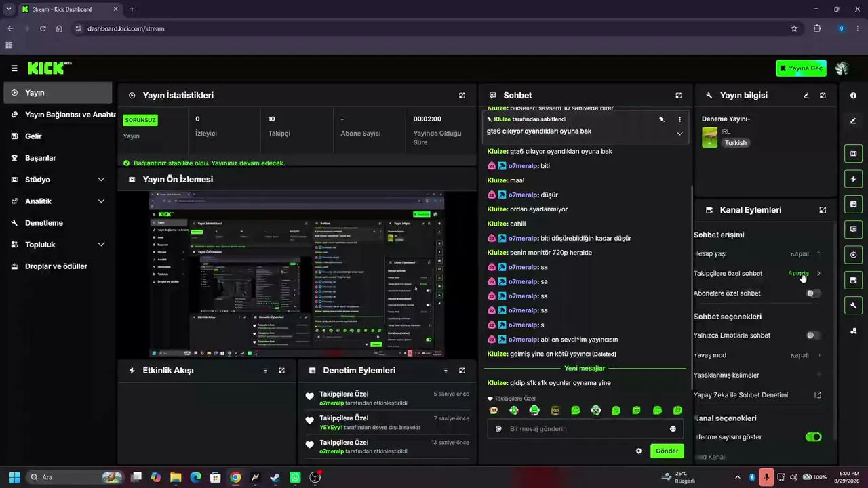Expand the Yayın bilgisi panel to fullscreen

pyautogui.click(x=823, y=96)
